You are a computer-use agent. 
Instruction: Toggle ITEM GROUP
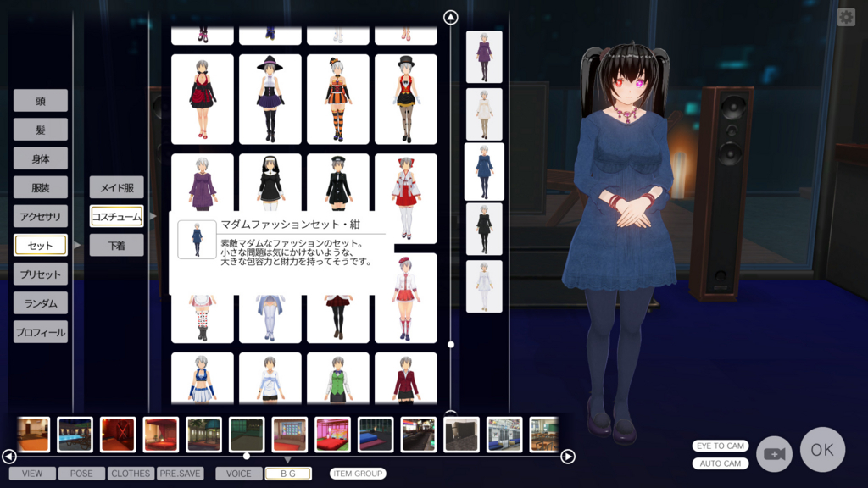tap(358, 474)
